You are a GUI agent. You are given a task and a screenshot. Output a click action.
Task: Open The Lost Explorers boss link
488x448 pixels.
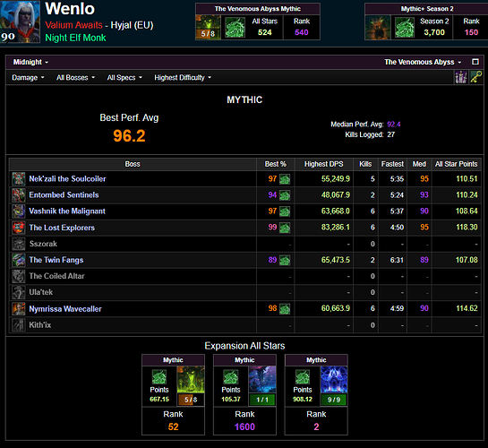coord(62,228)
